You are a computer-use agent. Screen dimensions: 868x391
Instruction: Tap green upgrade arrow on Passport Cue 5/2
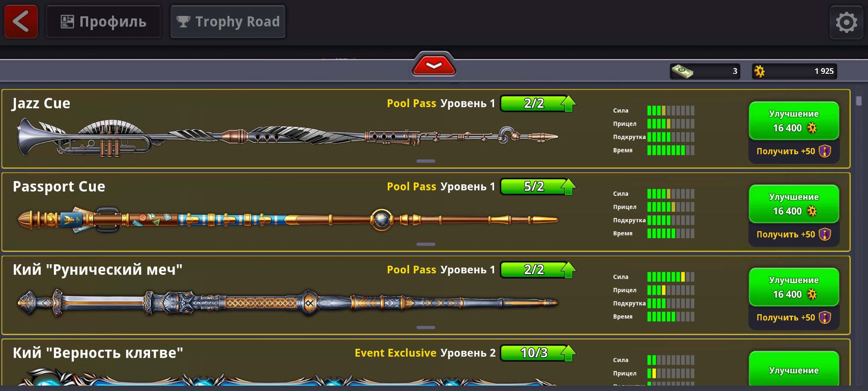(x=568, y=186)
